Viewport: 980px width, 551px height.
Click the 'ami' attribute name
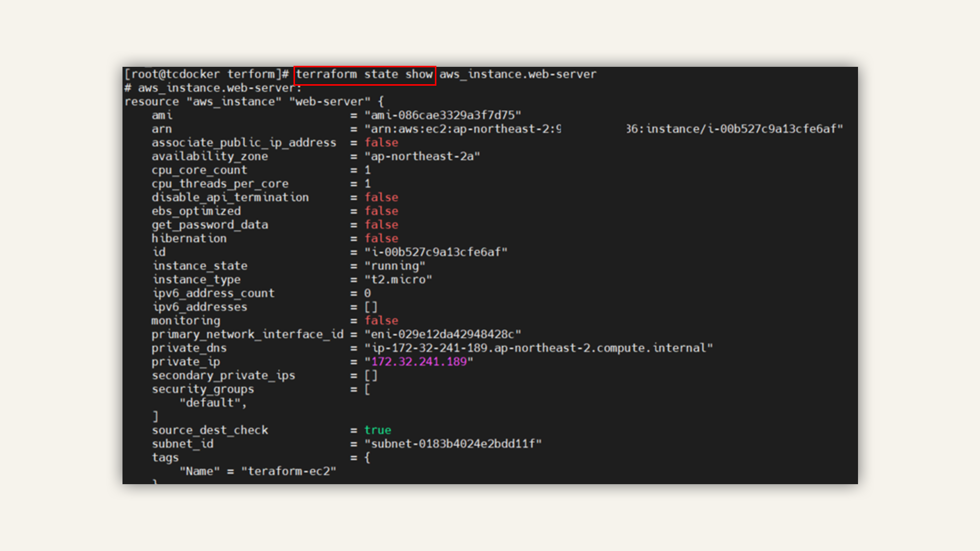pyautogui.click(x=161, y=115)
